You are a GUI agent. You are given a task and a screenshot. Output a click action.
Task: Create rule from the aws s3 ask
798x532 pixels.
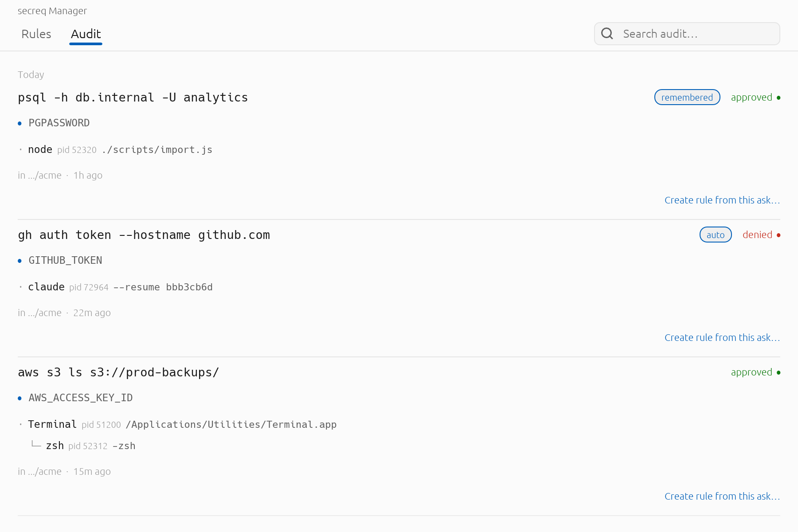tap(722, 497)
